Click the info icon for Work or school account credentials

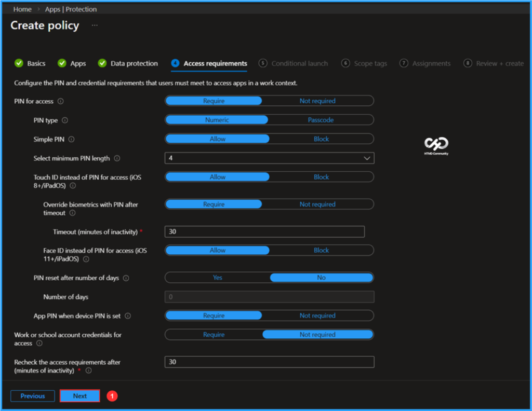tap(39, 343)
